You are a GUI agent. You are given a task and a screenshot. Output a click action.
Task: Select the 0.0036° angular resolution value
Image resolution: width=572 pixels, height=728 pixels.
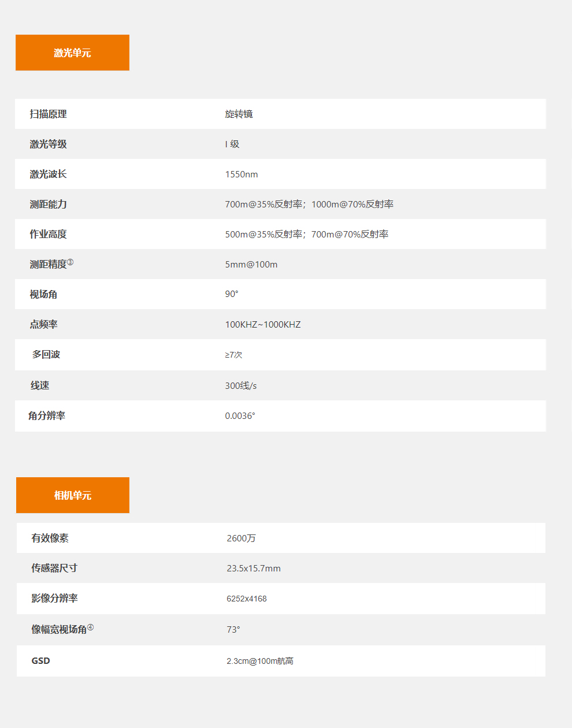[240, 416]
